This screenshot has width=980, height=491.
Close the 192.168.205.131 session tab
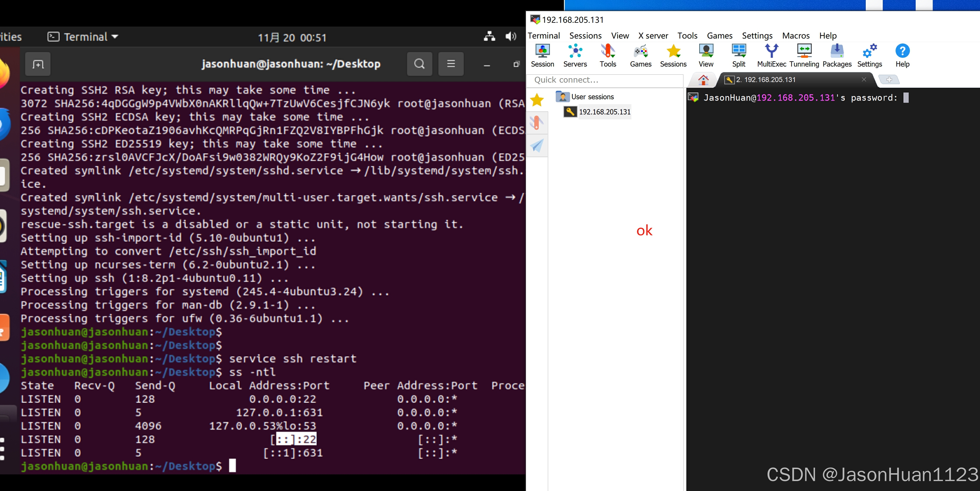tap(864, 79)
